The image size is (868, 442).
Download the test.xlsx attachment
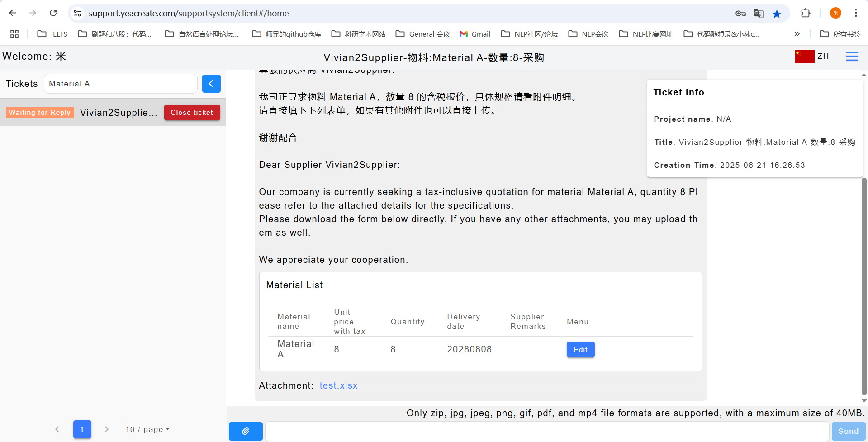pyautogui.click(x=338, y=385)
